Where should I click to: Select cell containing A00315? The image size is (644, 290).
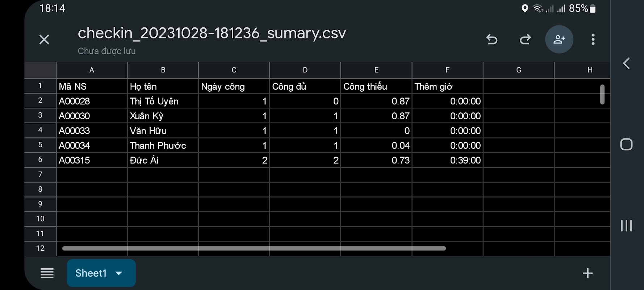(92, 160)
